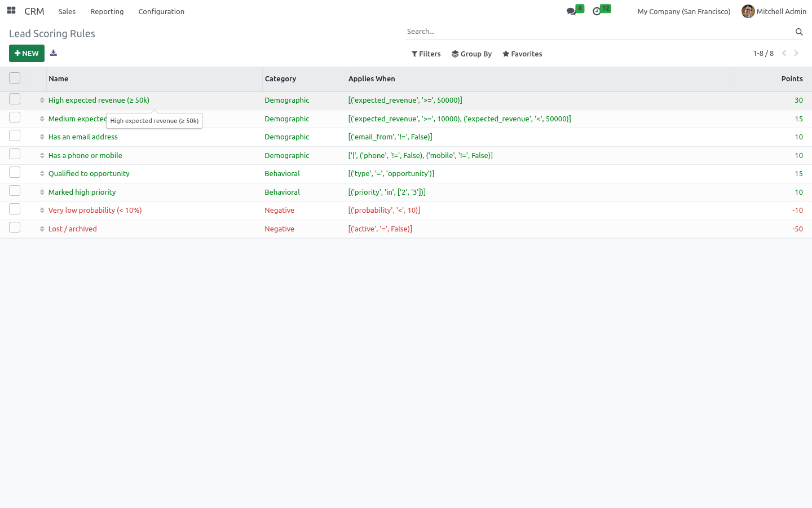Click the search magnifier icon
The height and width of the screenshot is (508, 812).
(799, 32)
